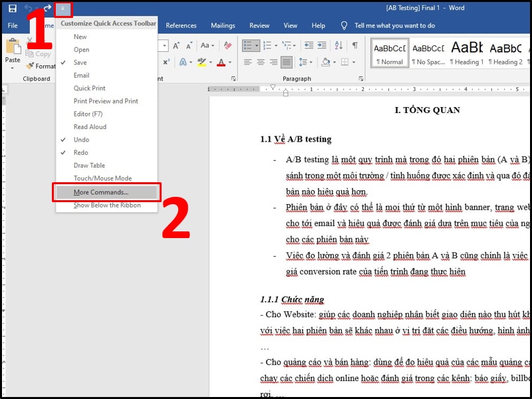Select More Commands... from the menu
Image resolution: width=532 pixels, height=399 pixels.
[x=106, y=192]
